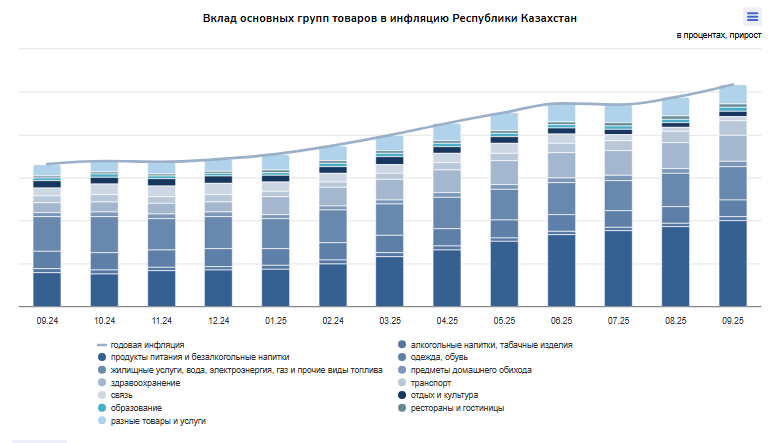
Task: Toggle 'продукты питания и безалкогольные напитки' legend item
Action: [x=199, y=357]
